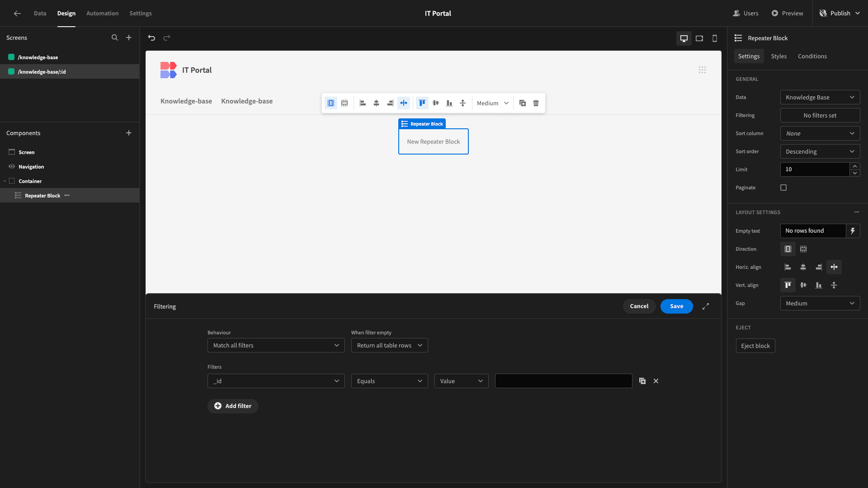Select tablet preview device icon
This screenshot has width=868, height=488.
[699, 38]
